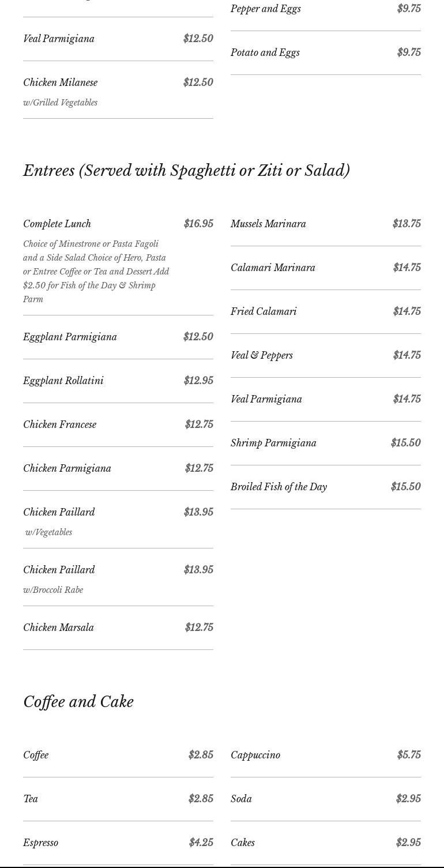Image resolution: width=444 pixels, height=868 pixels.
Task: Click Broiled Fish of the Day
Action: (279, 487)
